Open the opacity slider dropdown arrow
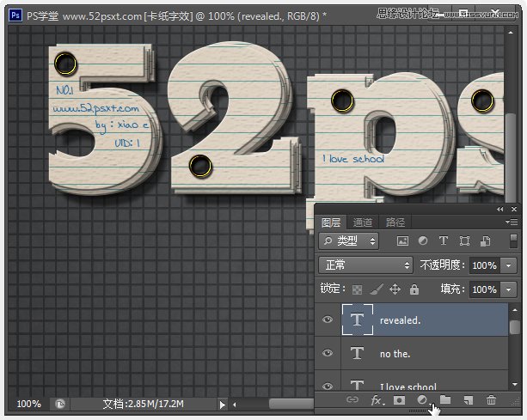 [508, 265]
